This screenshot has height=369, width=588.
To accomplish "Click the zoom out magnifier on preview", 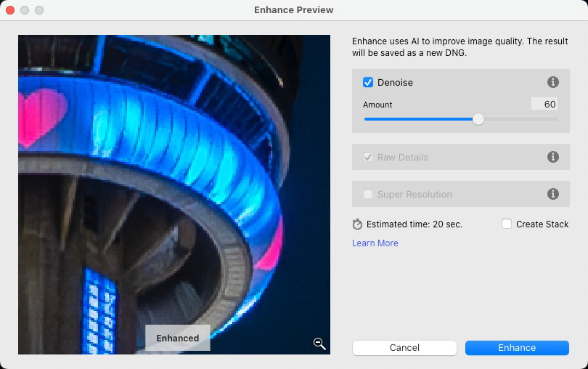I will [319, 343].
